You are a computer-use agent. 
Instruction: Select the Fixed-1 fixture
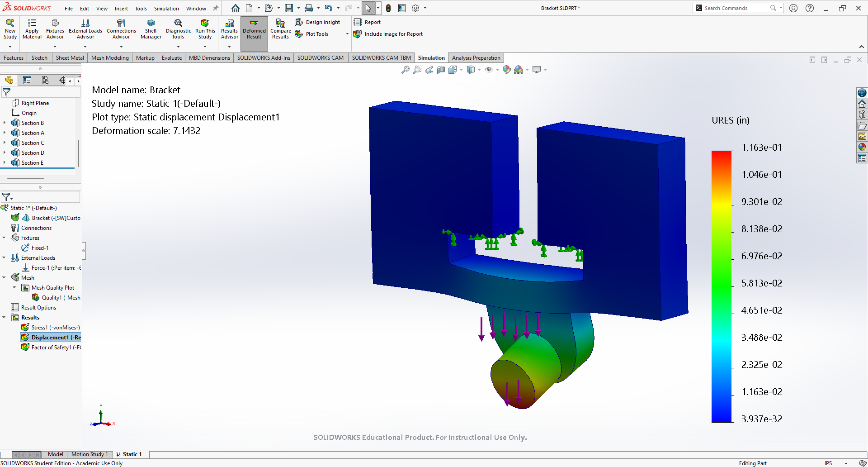[35, 248]
